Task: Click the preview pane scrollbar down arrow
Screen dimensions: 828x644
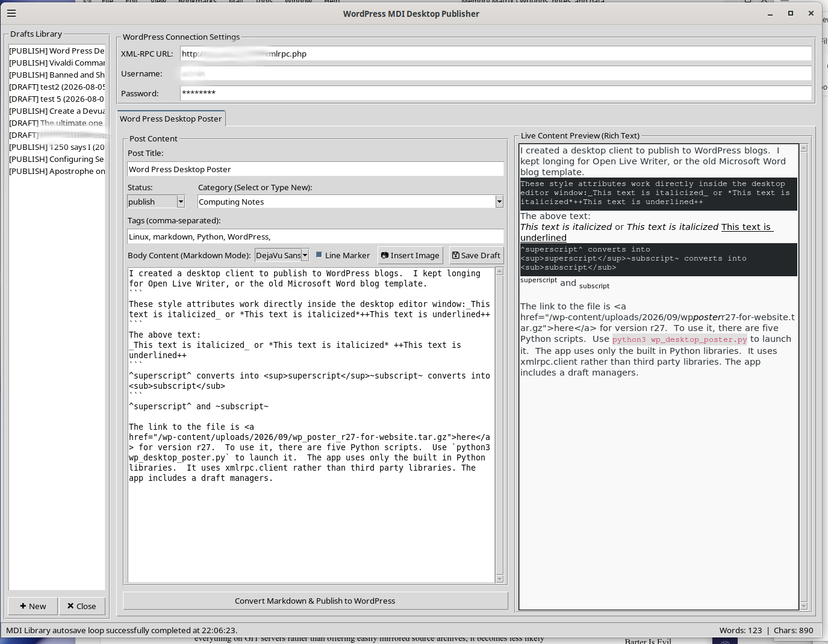Action: [803, 606]
